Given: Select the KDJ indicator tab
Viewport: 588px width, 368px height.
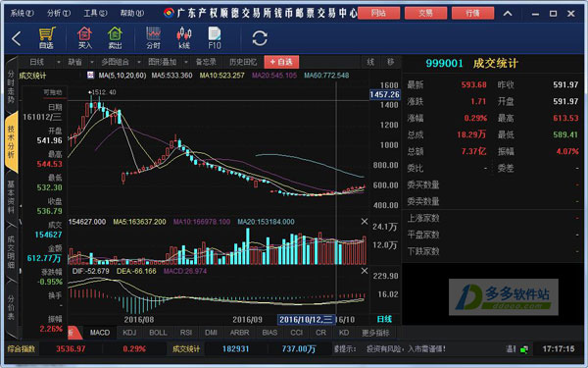Looking at the screenshot, I should point(129,333).
